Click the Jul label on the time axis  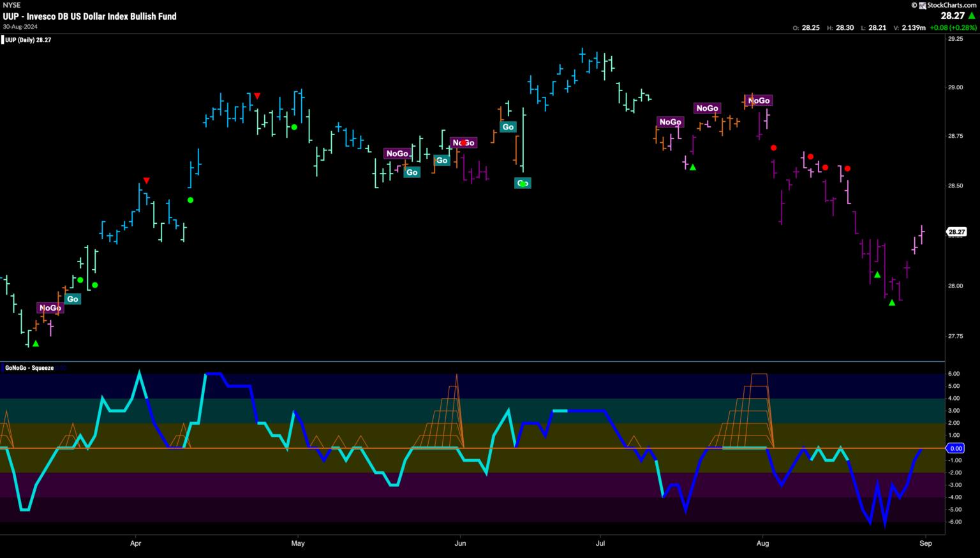[x=600, y=543]
